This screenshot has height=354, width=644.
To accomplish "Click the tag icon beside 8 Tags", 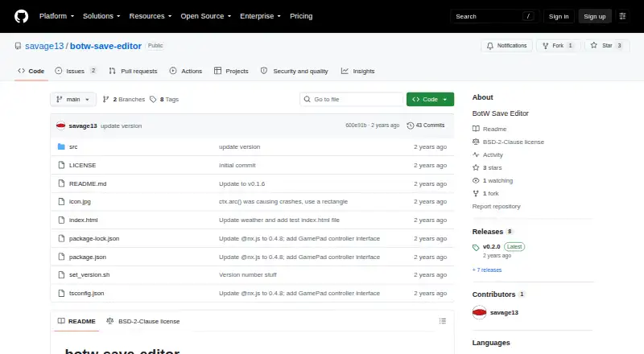I will click(x=153, y=100).
